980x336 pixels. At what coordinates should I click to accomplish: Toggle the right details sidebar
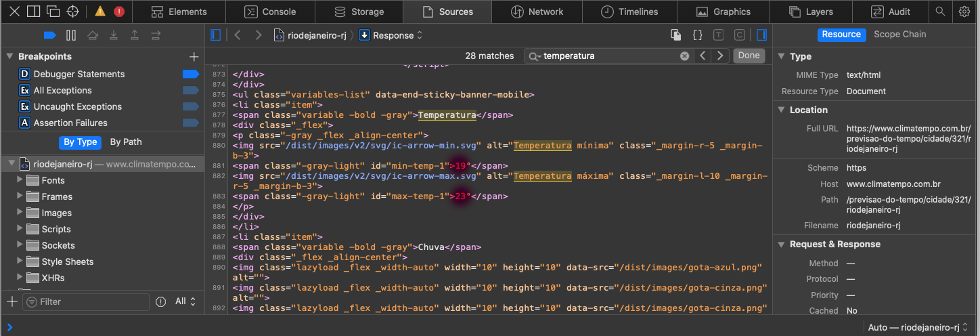tap(761, 35)
